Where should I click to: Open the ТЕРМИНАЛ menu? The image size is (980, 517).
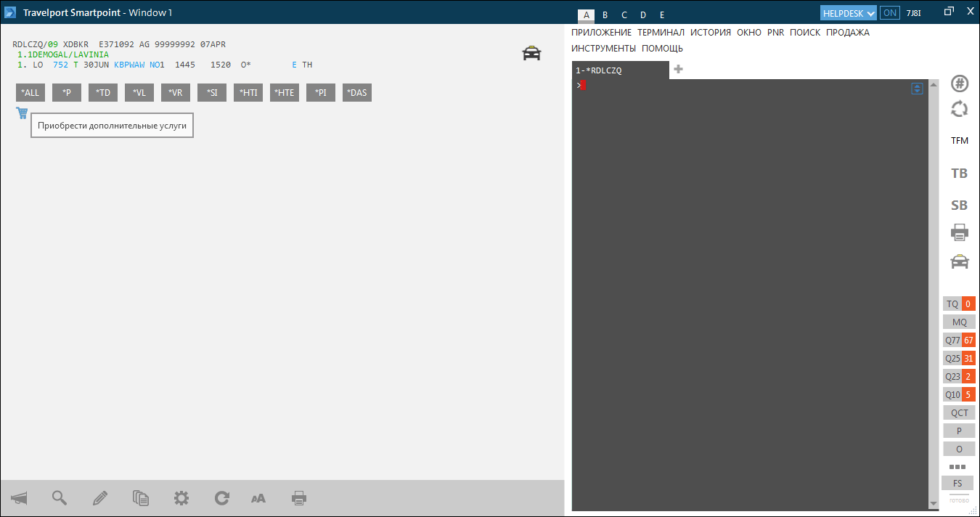coord(661,33)
